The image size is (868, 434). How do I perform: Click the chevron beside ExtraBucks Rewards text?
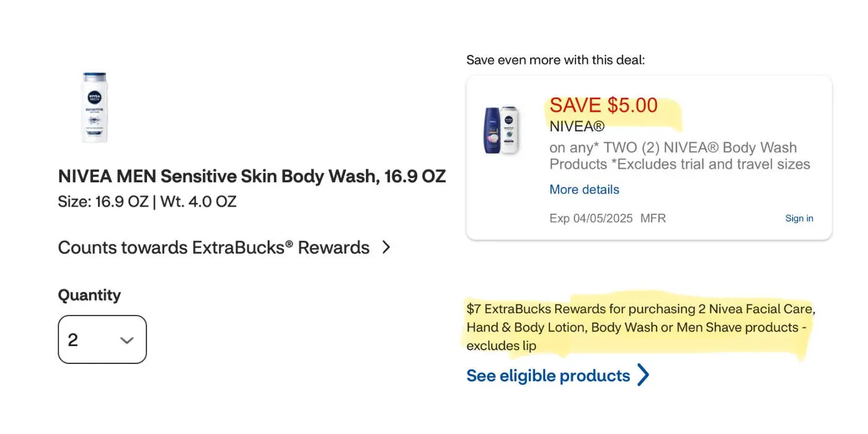[x=386, y=247]
